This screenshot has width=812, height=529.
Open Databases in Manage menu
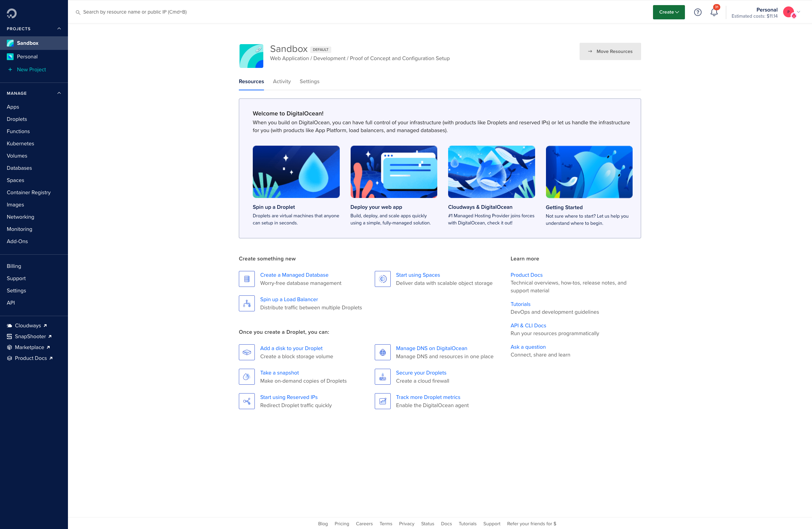point(19,168)
